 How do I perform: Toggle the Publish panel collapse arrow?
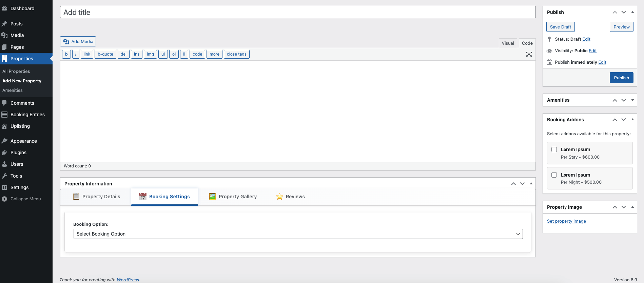pyautogui.click(x=632, y=12)
